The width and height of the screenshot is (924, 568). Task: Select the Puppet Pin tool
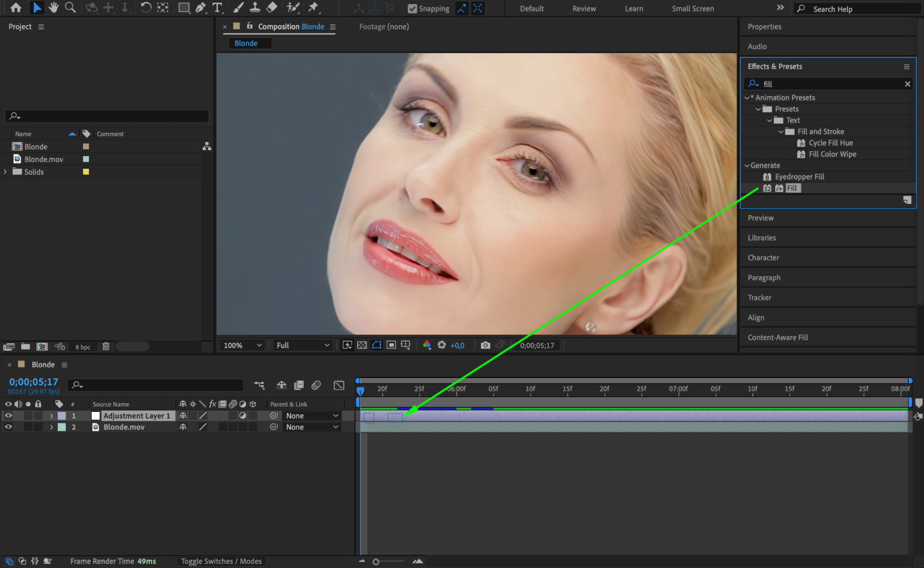(313, 7)
